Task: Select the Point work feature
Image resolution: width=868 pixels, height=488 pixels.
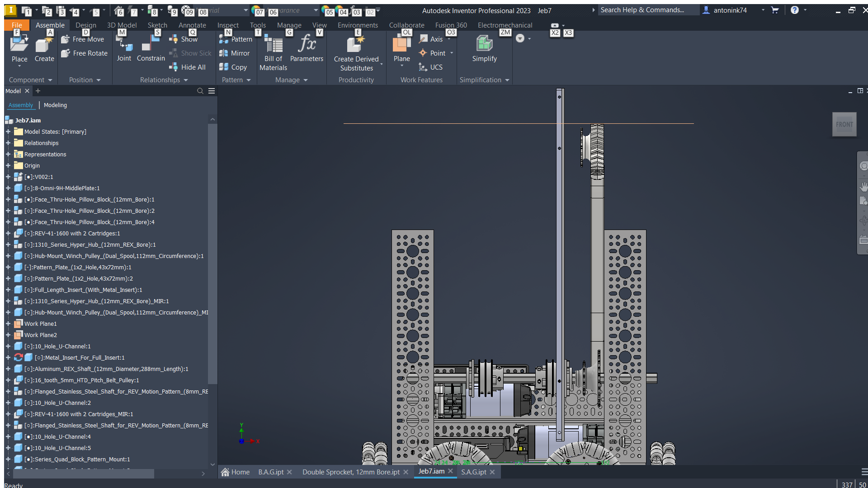Action: pyautogui.click(x=433, y=53)
